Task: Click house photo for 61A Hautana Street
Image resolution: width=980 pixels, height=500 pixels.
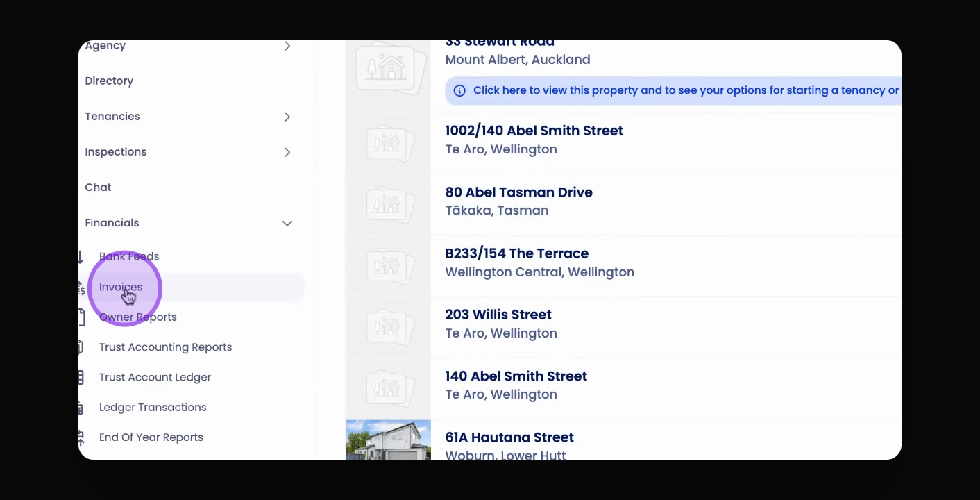Action: (x=388, y=440)
